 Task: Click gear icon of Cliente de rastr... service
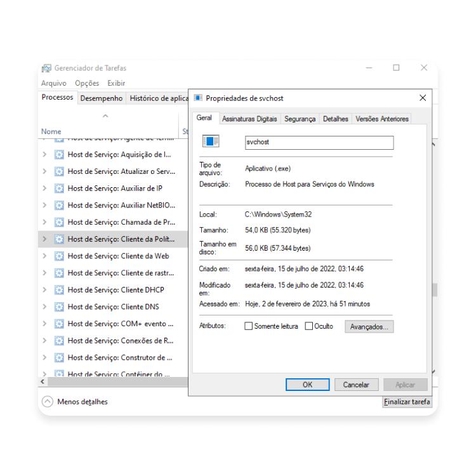(x=59, y=273)
